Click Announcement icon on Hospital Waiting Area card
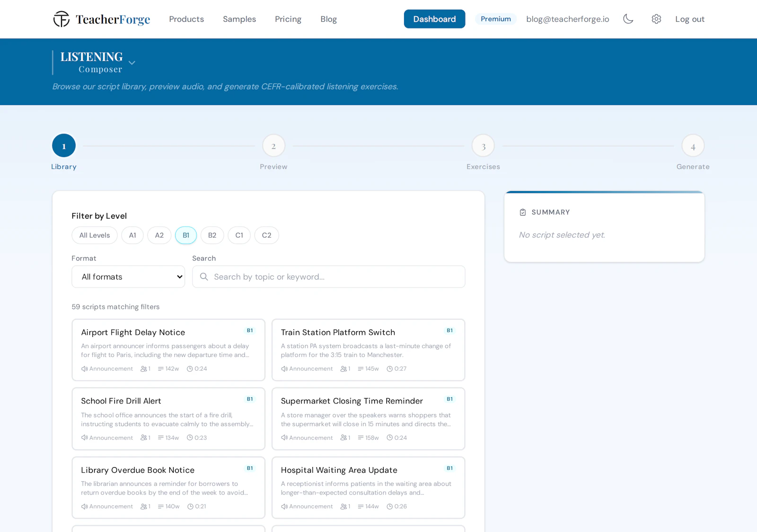The height and width of the screenshot is (532, 757). pyautogui.click(x=284, y=506)
